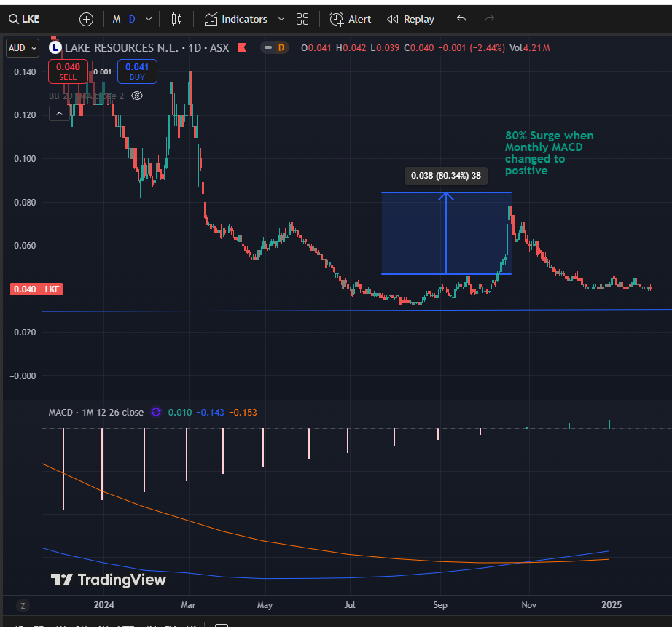Click the 0.040 SELL button

click(68, 71)
